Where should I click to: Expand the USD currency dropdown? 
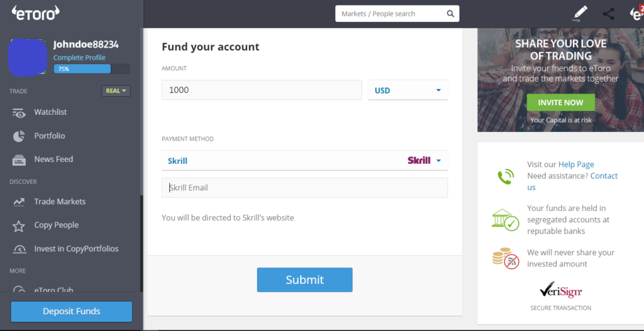(408, 90)
